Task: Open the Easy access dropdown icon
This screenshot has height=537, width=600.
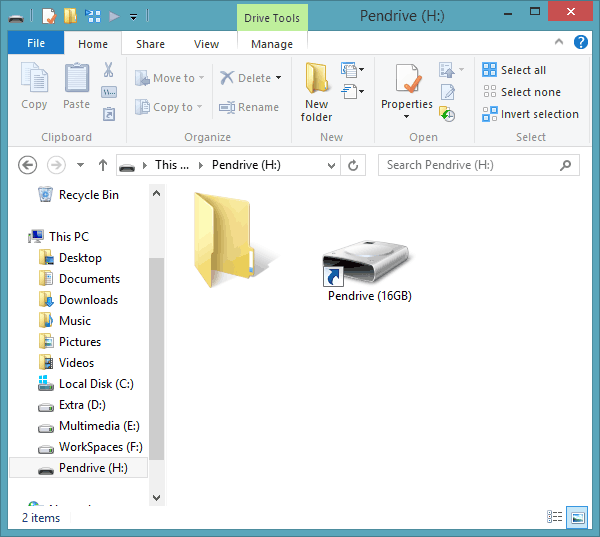Action: click(x=352, y=92)
